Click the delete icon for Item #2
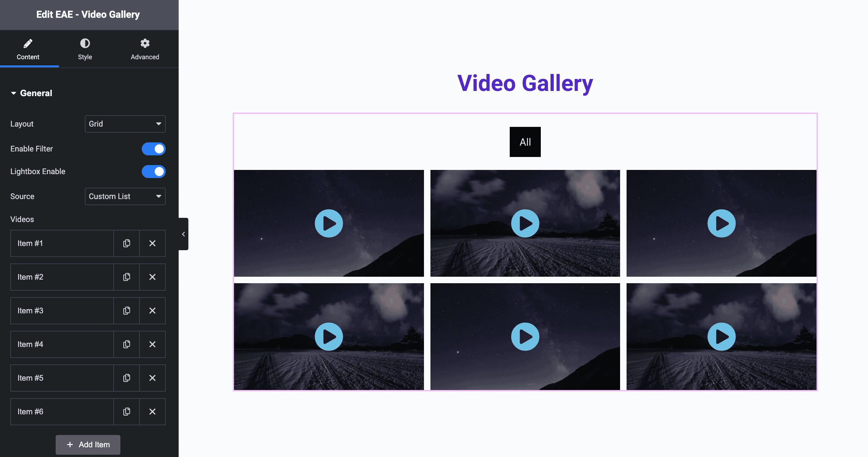 point(152,276)
